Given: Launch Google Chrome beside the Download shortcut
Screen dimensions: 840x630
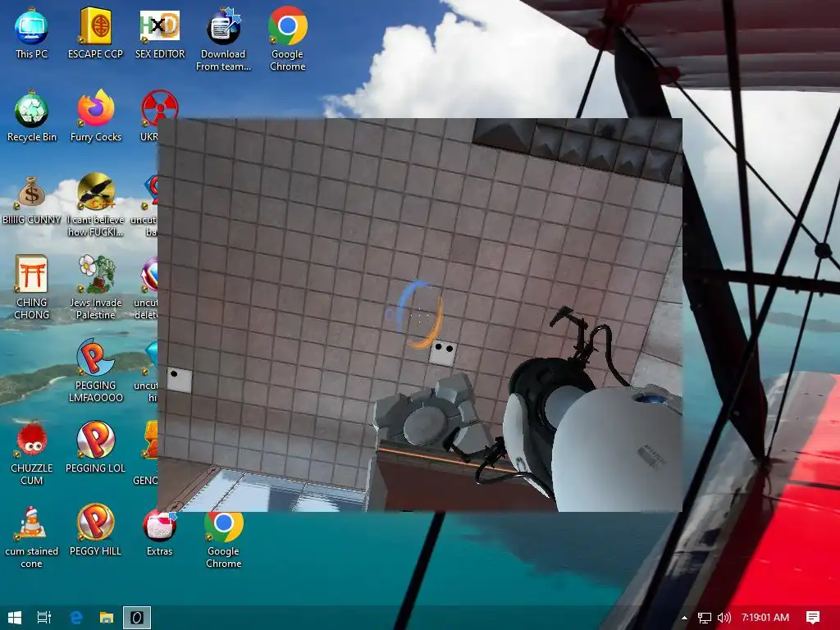Looking at the screenshot, I should click(288, 39).
